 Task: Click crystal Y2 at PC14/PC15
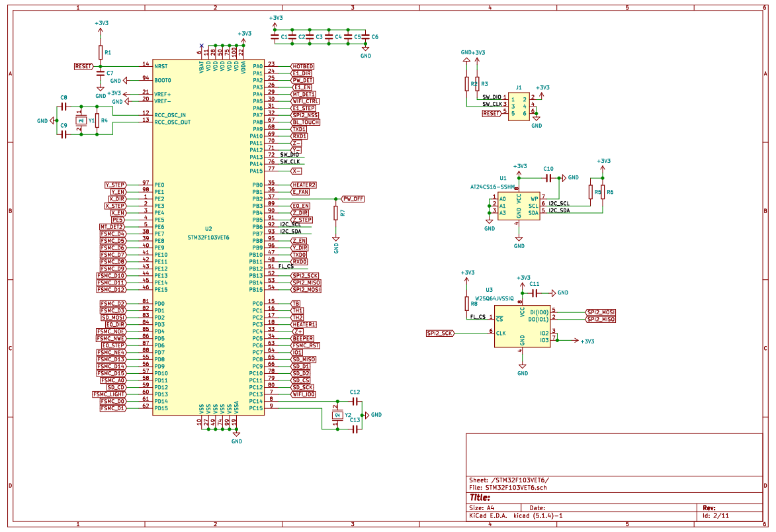[x=337, y=415]
